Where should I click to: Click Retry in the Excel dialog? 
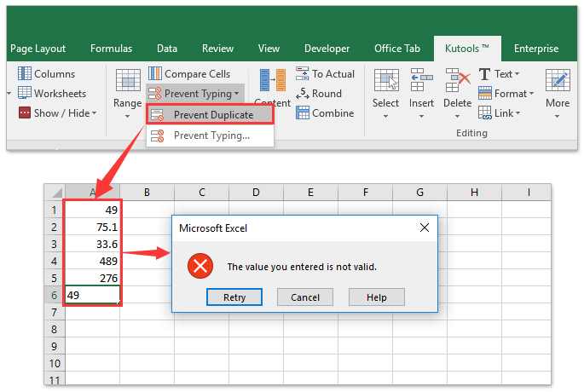pyautogui.click(x=234, y=297)
